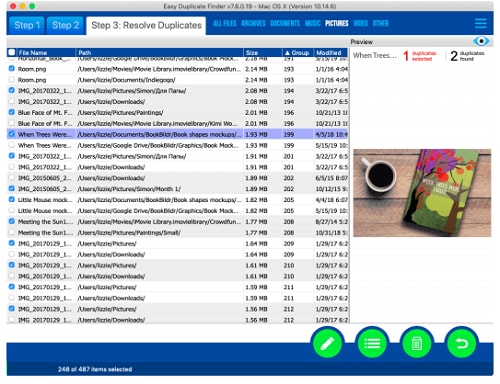Image resolution: width=500 pixels, height=384 pixels.
Task: Go back to Step 2
Action: [65, 25]
